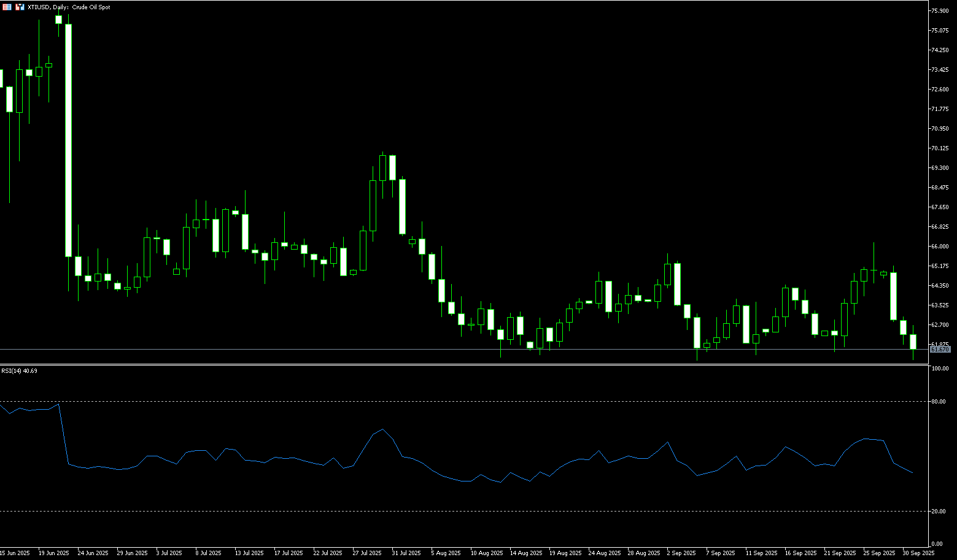Select the 5 Aug 2025 date label

click(446, 553)
